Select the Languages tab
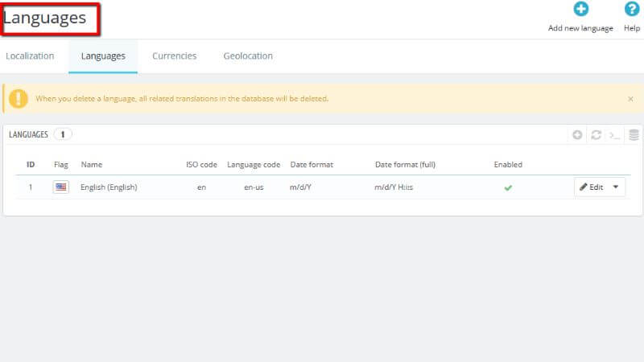 (x=103, y=56)
